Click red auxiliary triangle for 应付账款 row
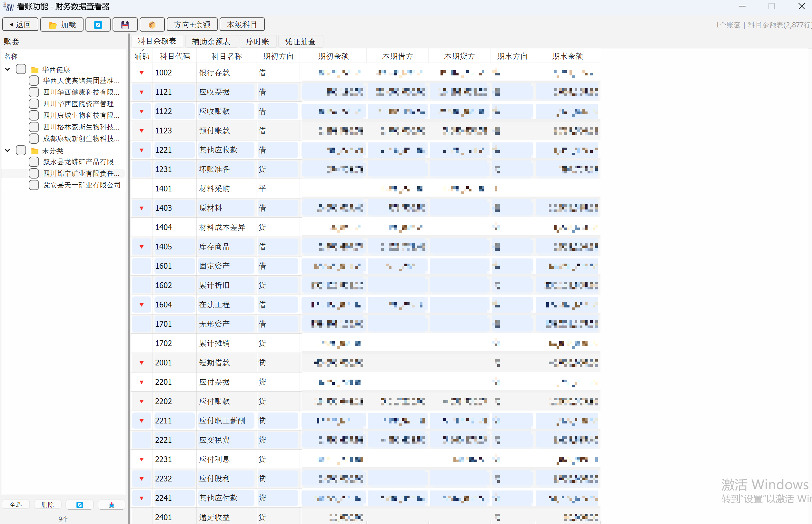This screenshot has height=524, width=812. click(142, 402)
